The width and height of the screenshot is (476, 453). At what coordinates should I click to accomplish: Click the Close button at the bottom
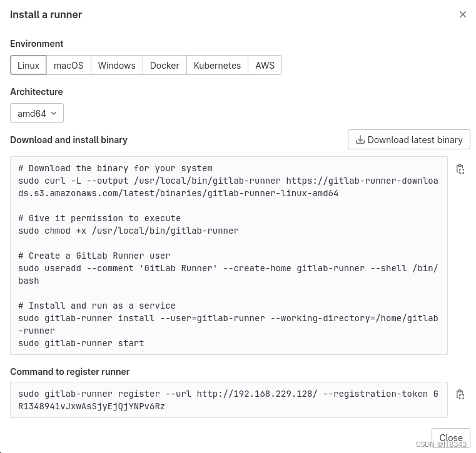(451, 438)
